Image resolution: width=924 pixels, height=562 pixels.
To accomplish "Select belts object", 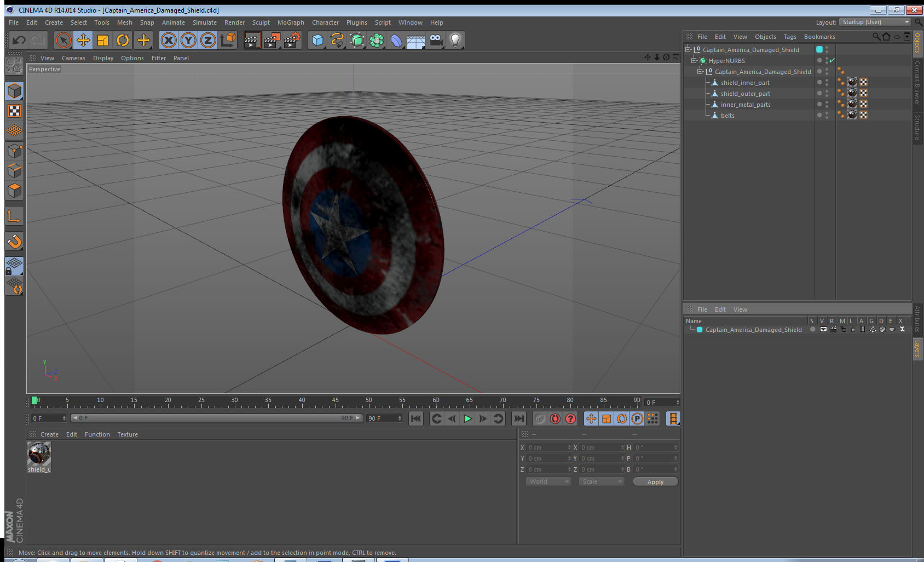I will [727, 116].
